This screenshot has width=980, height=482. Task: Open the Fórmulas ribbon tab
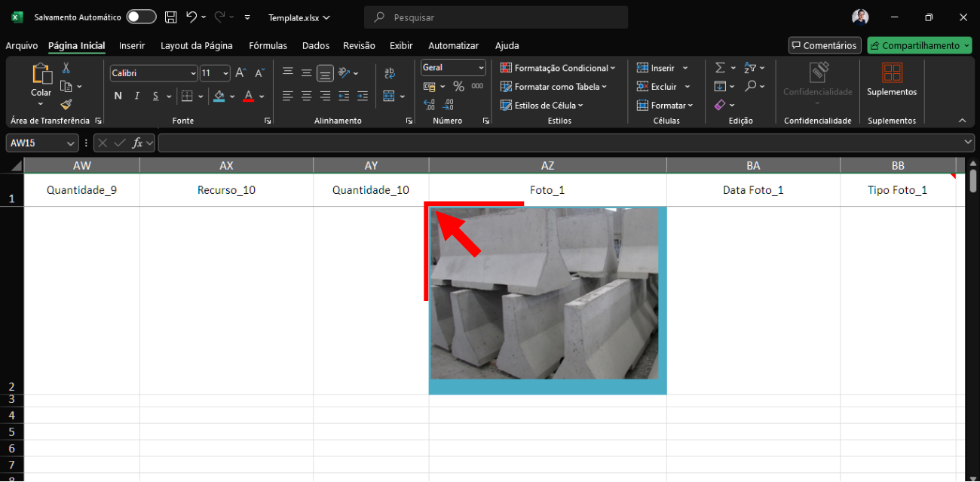268,45
